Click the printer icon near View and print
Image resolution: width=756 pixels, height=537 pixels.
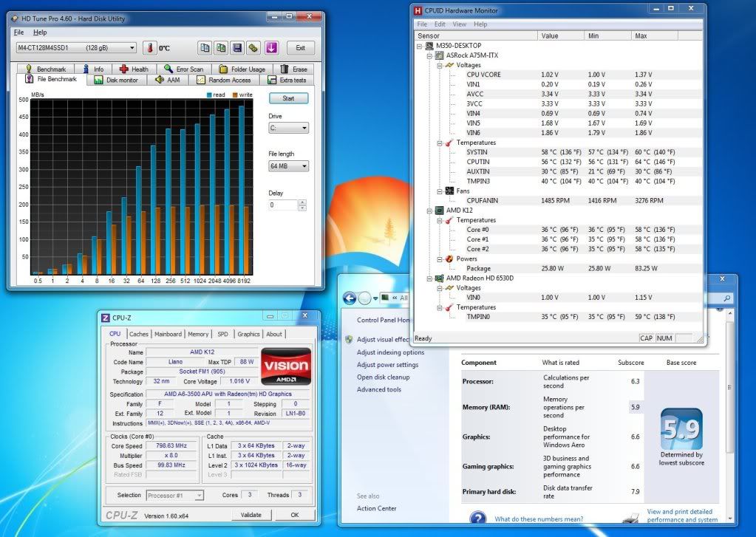pyautogui.click(x=630, y=518)
